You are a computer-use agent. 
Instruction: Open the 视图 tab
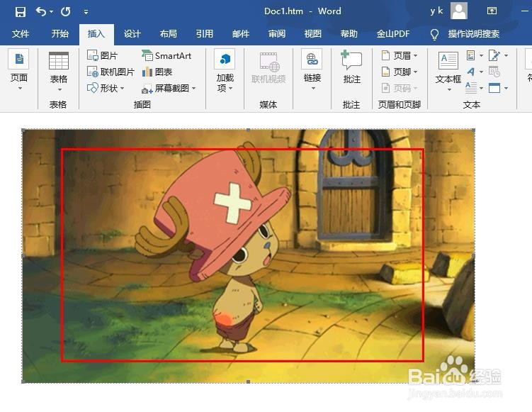point(313,33)
